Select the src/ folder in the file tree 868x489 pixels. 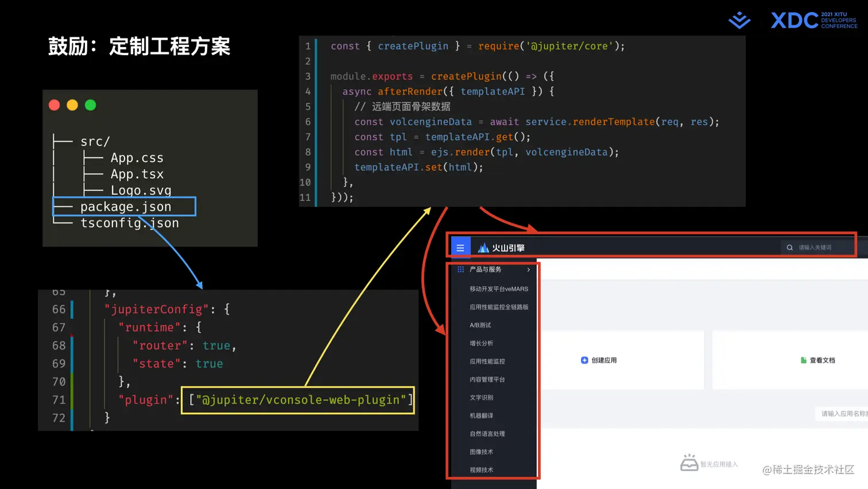click(x=95, y=141)
